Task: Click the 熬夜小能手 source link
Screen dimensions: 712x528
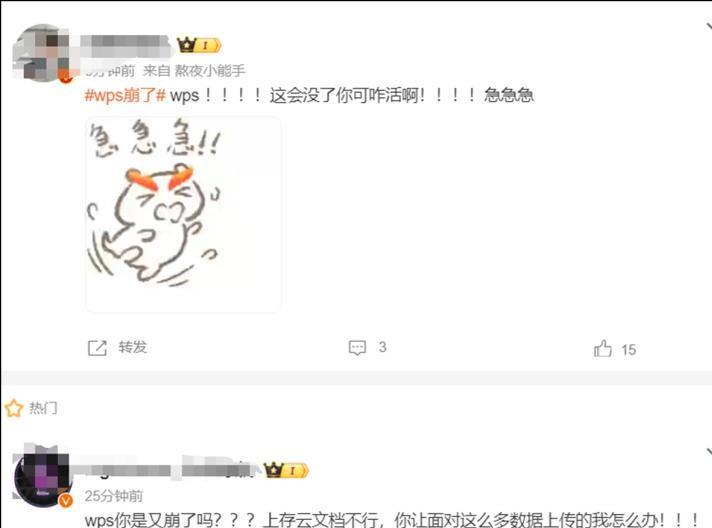Action: [210, 70]
